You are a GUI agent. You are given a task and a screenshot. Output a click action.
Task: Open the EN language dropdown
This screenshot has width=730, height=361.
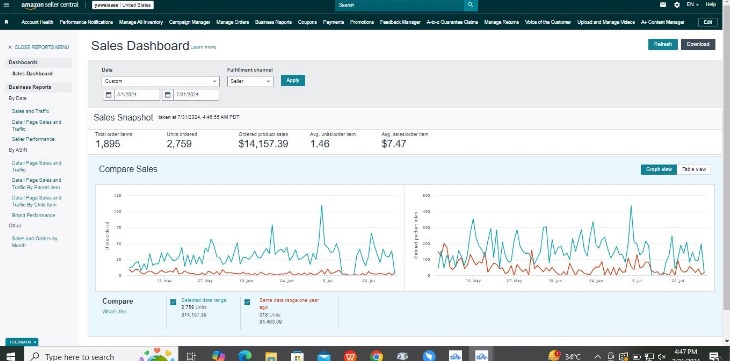pos(692,5)
